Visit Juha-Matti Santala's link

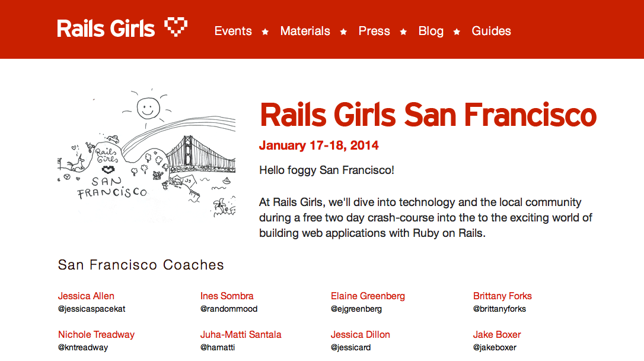[x=241, y=334]
